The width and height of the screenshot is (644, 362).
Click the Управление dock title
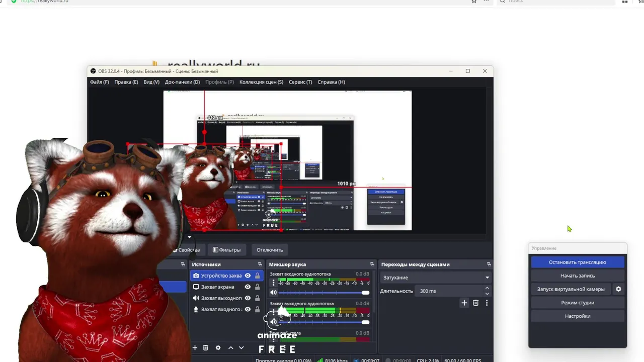tap(544, 248)
